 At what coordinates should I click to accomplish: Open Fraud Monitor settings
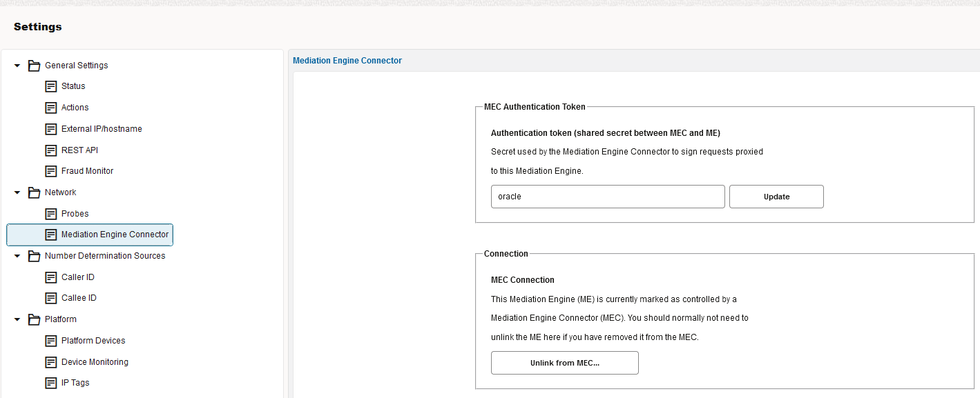coord(87,171)
